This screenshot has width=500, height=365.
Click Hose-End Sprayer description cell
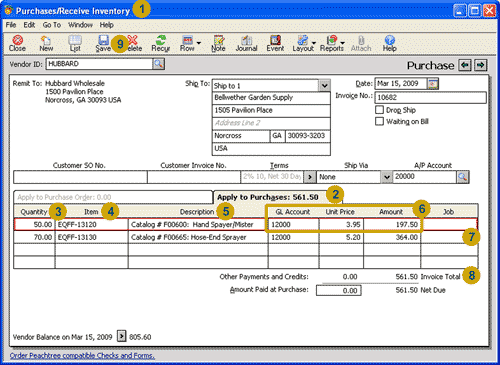point(198,237)
